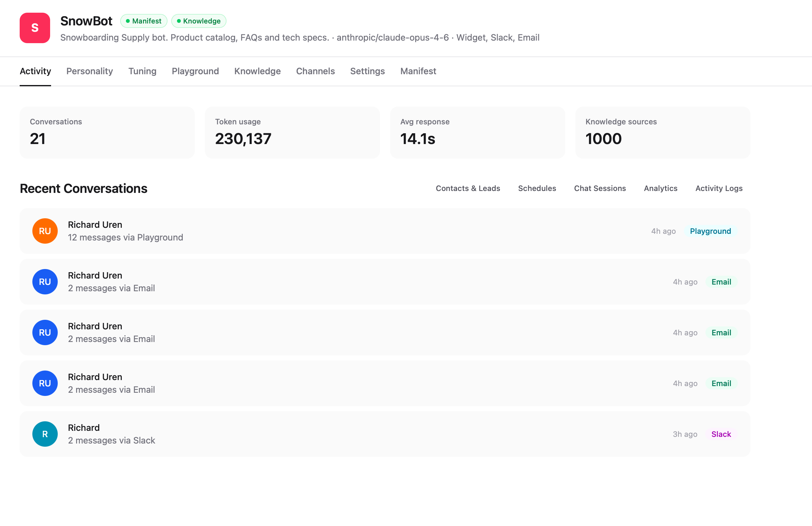This screenshot has width=812, height=526.
Task: Open the Settings tab
Action: click(367, 71)
